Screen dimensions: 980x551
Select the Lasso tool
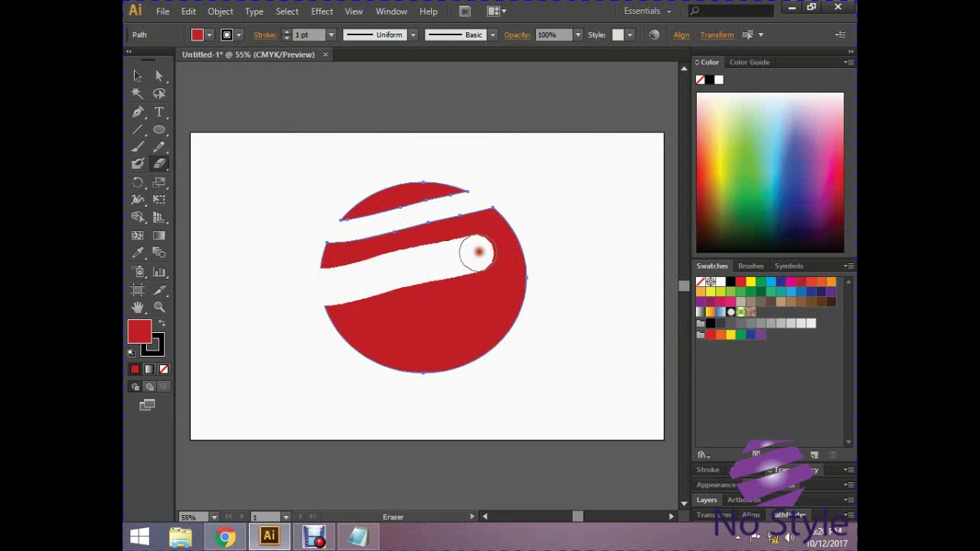tap(159, 93)
